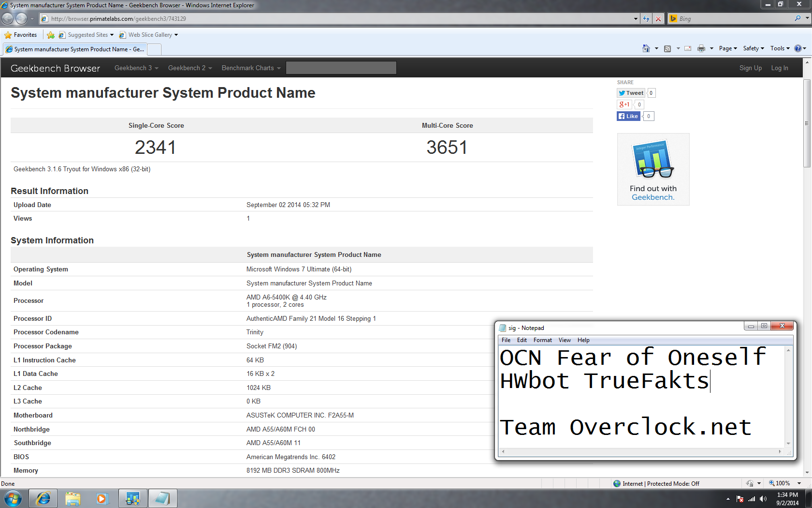
Task: Open Notepad Help menu
Action: (x=583, y=340)
